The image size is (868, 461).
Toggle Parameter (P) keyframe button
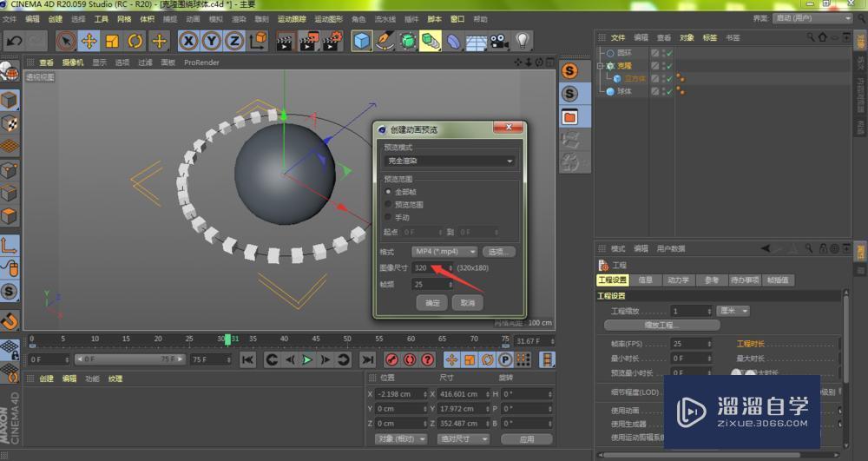[x=505, y=359]
